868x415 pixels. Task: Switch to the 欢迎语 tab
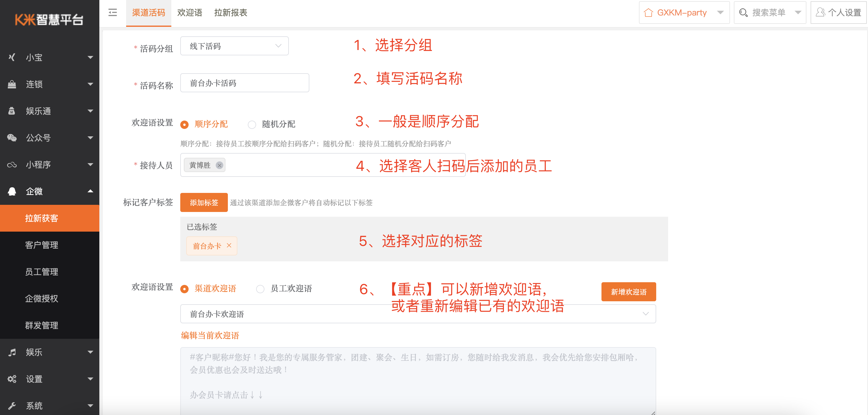click(x=190, y=13)
